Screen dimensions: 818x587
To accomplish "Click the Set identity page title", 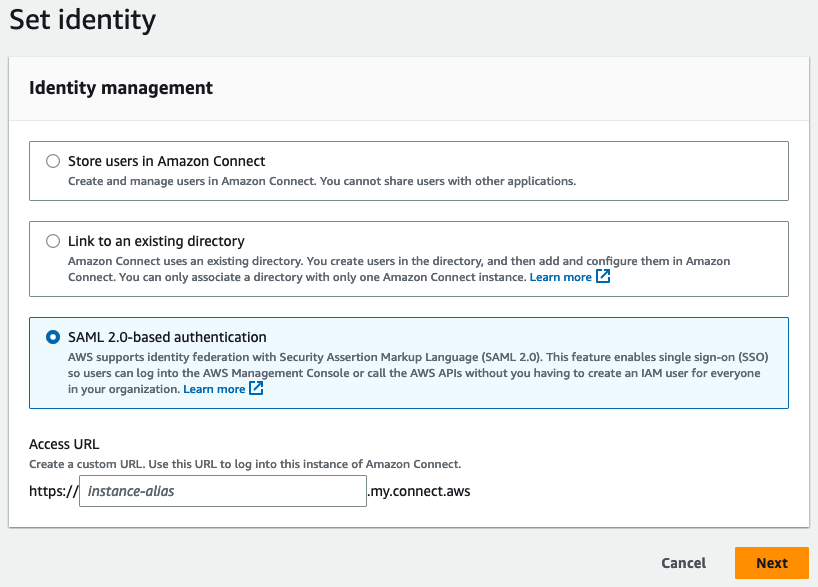I will 83,19.
